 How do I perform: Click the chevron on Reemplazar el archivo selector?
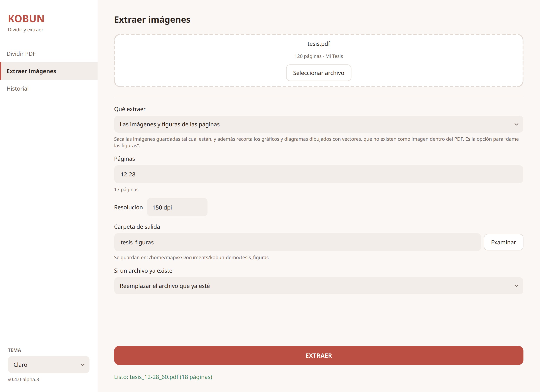(x=516, y=286)
